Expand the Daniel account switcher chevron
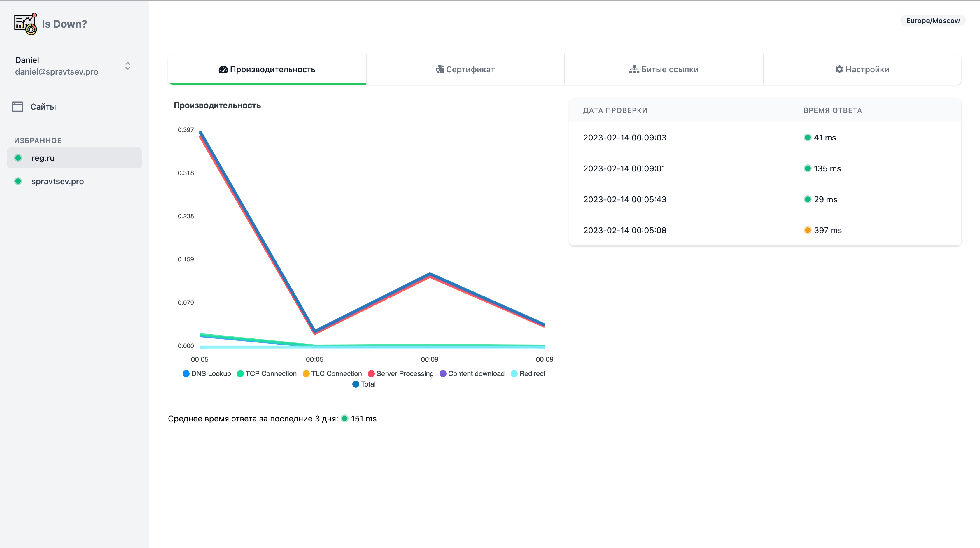Viewport: 980px width, 548px height. click(128, 66)
